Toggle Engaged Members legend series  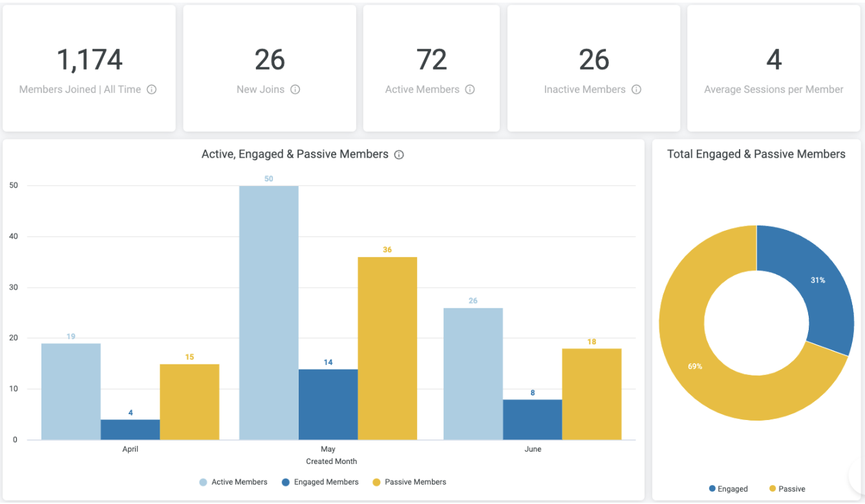pos(320,482)
